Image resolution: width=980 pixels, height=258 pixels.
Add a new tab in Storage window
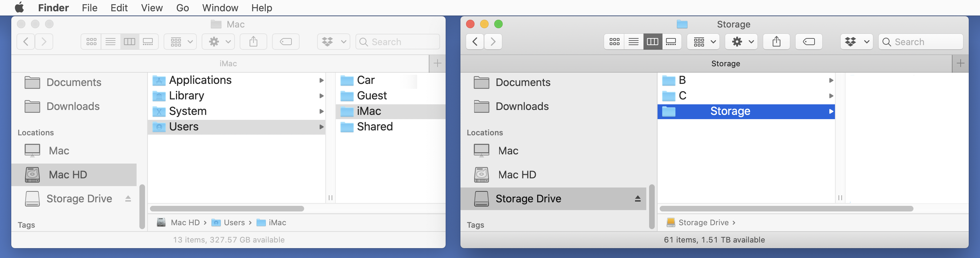coord(960,63)
